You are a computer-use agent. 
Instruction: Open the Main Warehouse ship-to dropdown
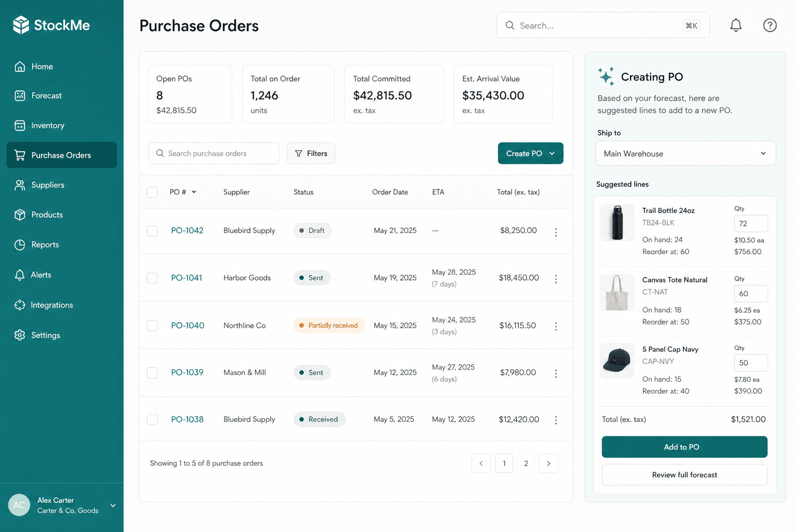pyautogui.click(x=685, y=153)
